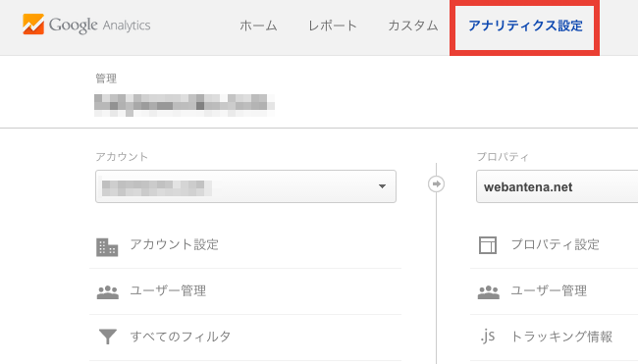Open ユーザー管理 under the property column
The height and width of the screenshot is (364, 638).
click(549, 290)
